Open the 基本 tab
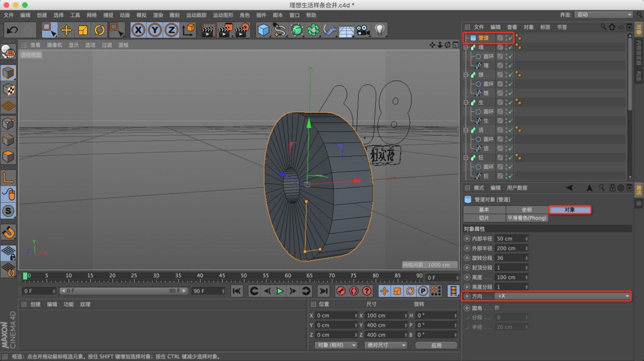 [x=484, y=210]
